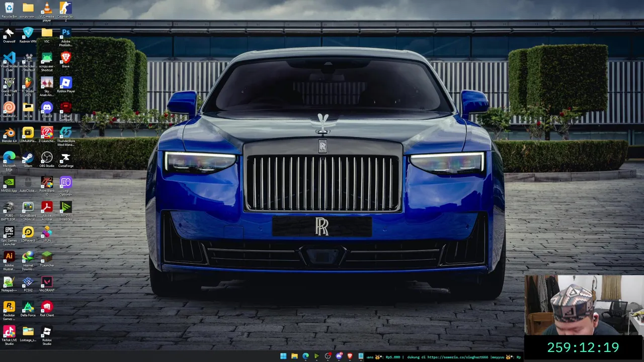The image size is (644, 362).
Task: Open File Explorer from the taskbar
Action: click(294, 356)
